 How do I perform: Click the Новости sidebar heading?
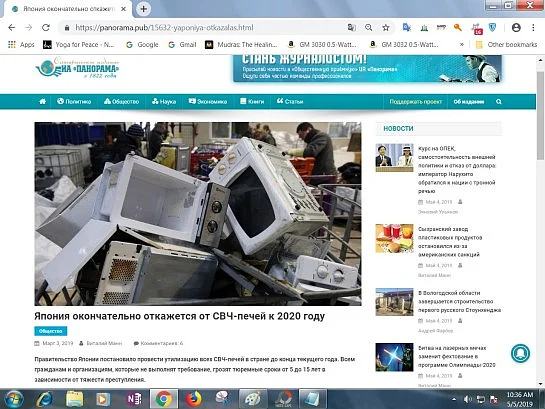[x=398, y=129]
